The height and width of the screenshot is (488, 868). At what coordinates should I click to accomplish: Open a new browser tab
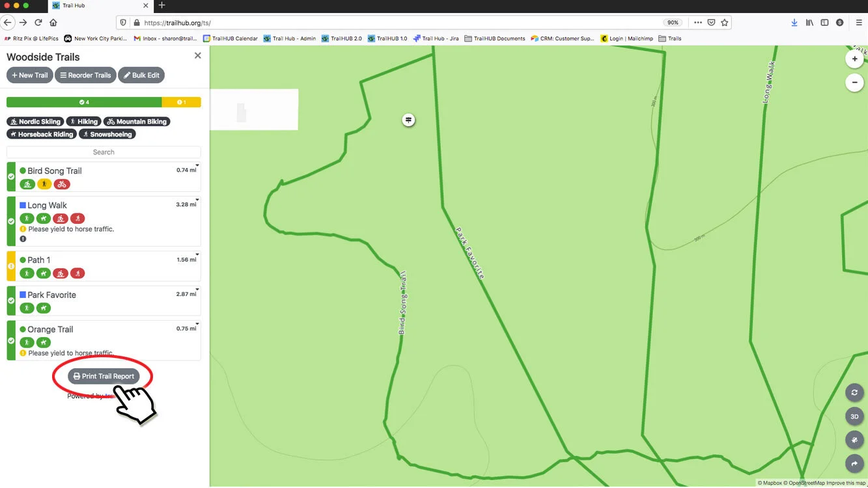click(161, 5)
